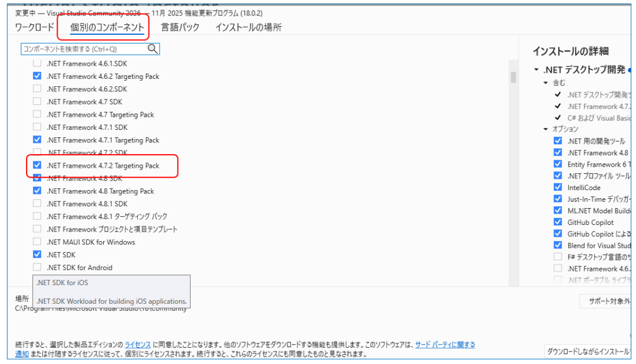Viewport: 636px width, 364px height.
Task: Uncheck the Blend for Visual Studio option
Action: 558,246
